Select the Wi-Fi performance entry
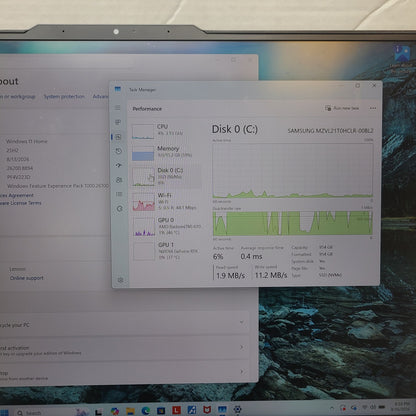Screen dimensions: 416x416 (x=166, y=202)
